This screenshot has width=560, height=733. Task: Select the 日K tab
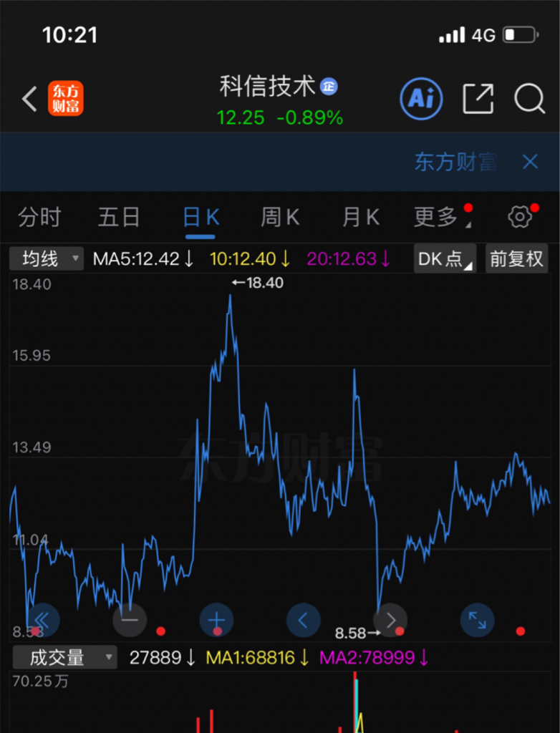tap(201, 218)
